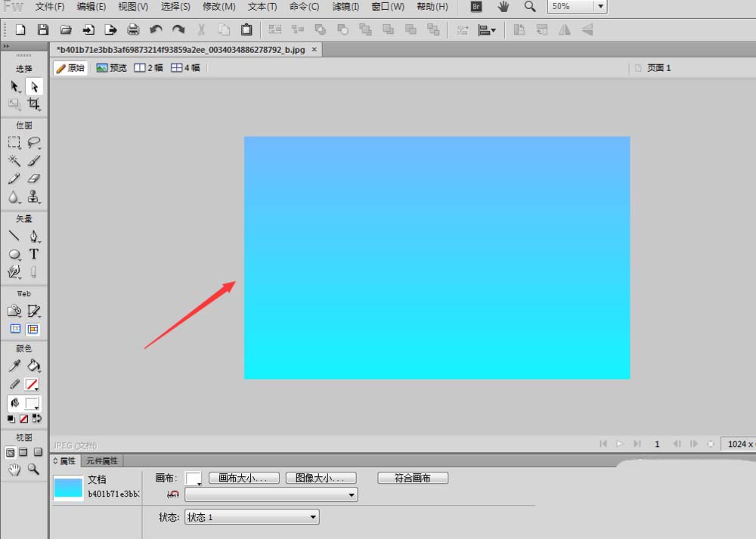Viewport: 756px width, 539px height.
Task: Select the Knife tool
Action: pos(34,272)
